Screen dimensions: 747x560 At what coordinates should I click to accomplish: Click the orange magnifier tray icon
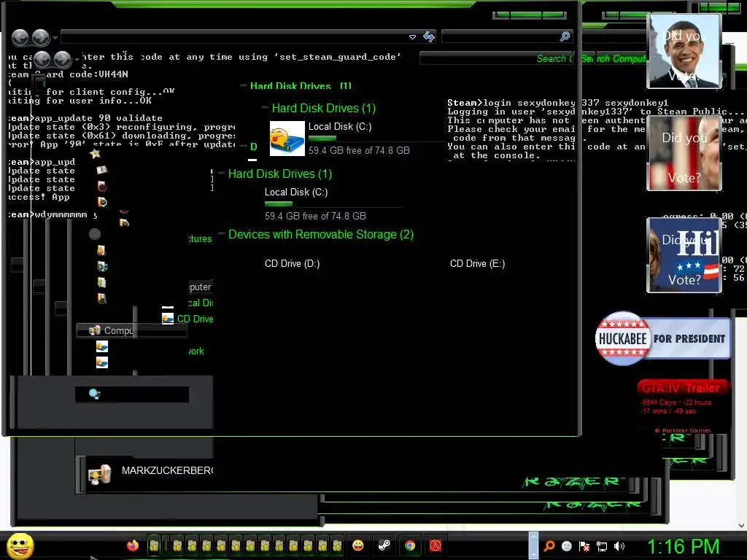(x=549, y=546)
